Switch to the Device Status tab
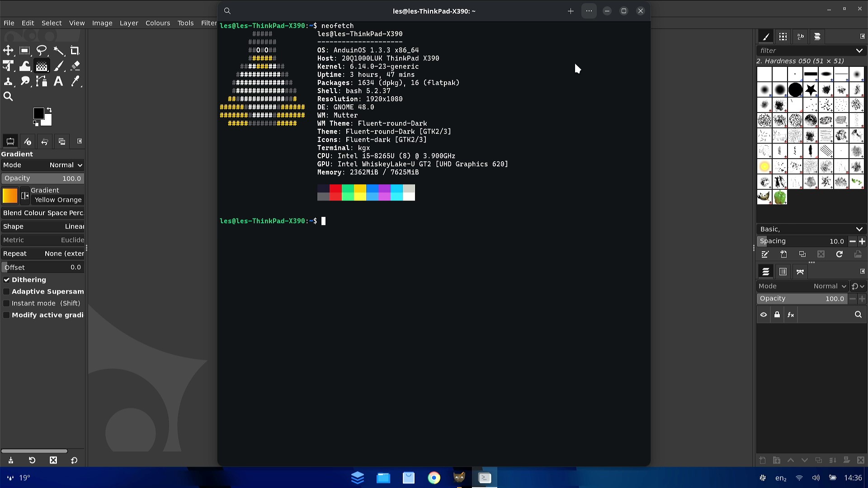Image resolution: width=868 pixels, height=488 pixels. point(28,141)
